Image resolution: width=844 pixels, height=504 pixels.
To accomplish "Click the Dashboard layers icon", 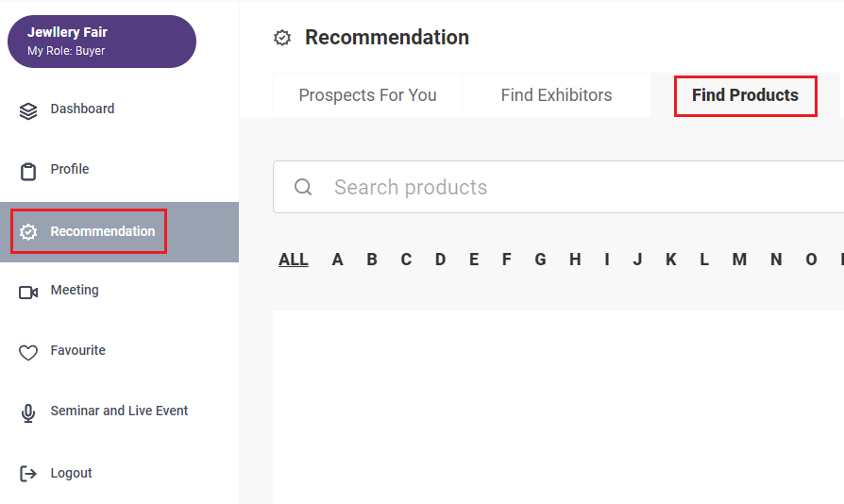I will click(28, 111).
